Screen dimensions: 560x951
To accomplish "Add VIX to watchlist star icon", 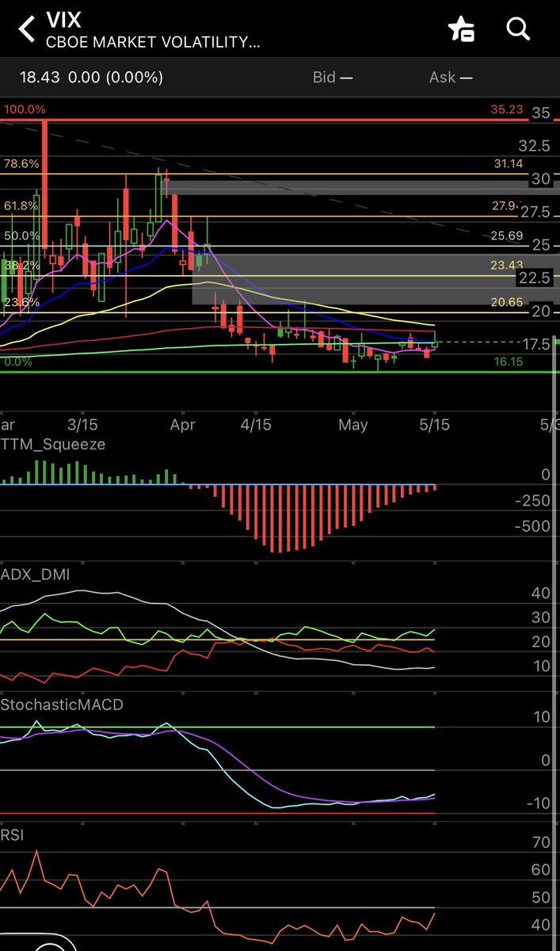I will point(461,29).
